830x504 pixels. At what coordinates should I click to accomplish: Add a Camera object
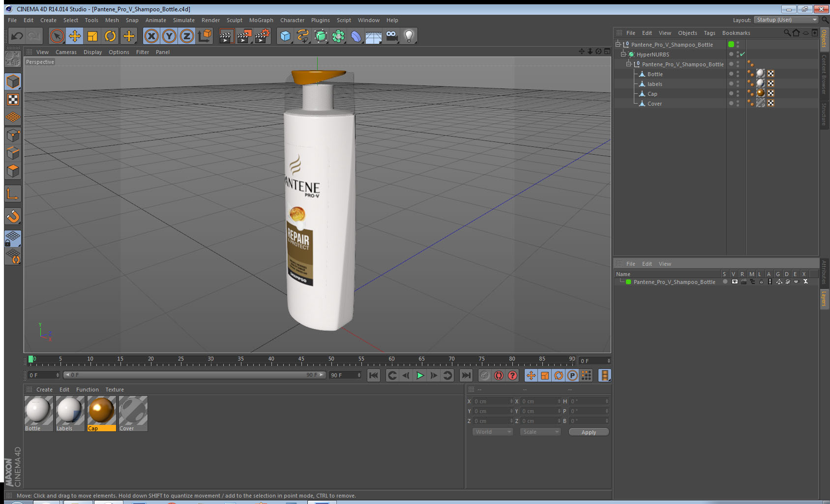[391, 36]
